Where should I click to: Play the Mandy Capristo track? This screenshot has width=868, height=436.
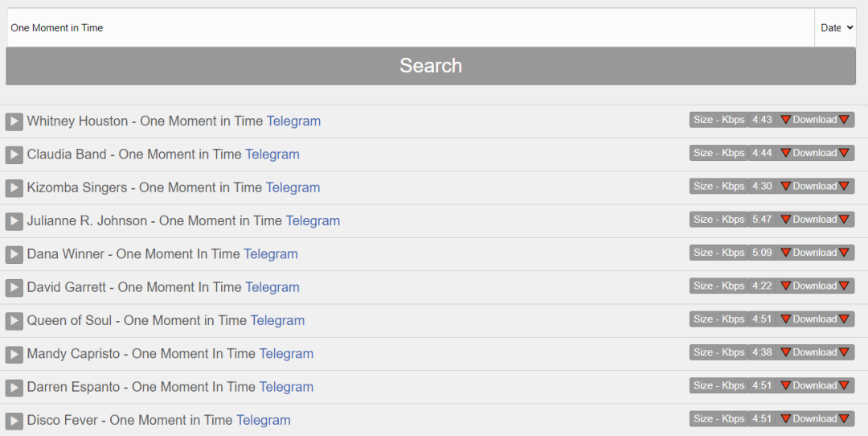tap(14, 354)
